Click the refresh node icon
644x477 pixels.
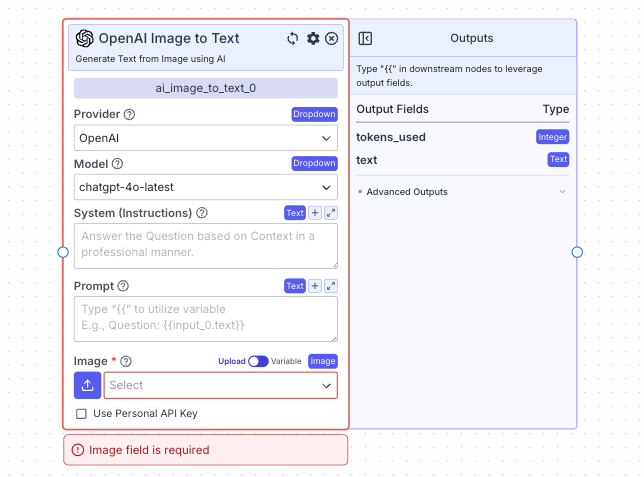coord(292,39)
